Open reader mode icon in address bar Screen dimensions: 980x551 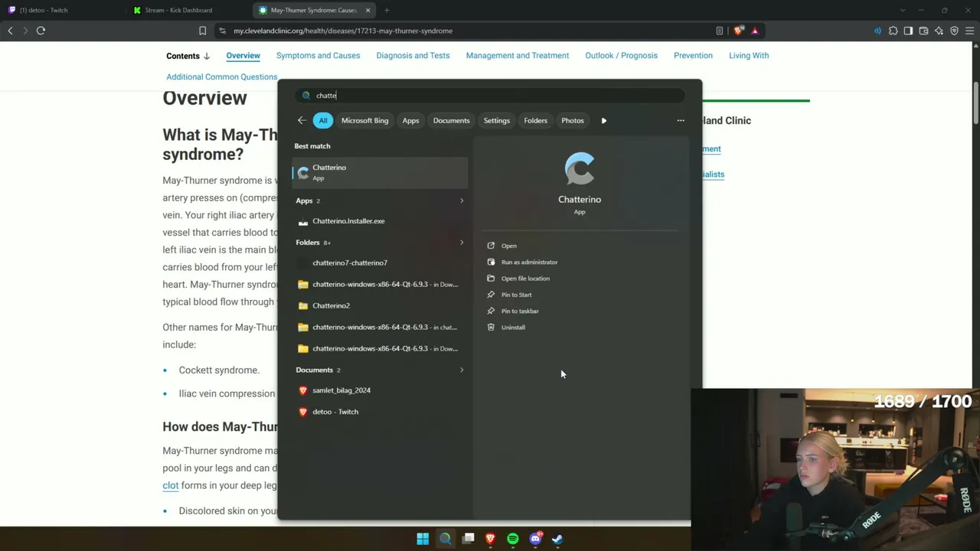[x=720, y=31]
